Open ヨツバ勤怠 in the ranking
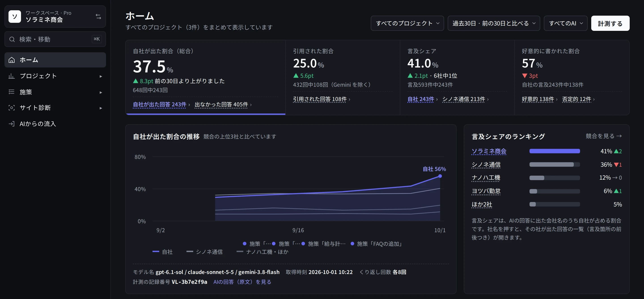Image resolution: width=644 pixels, height=299 pixels. tap(486, 191)
